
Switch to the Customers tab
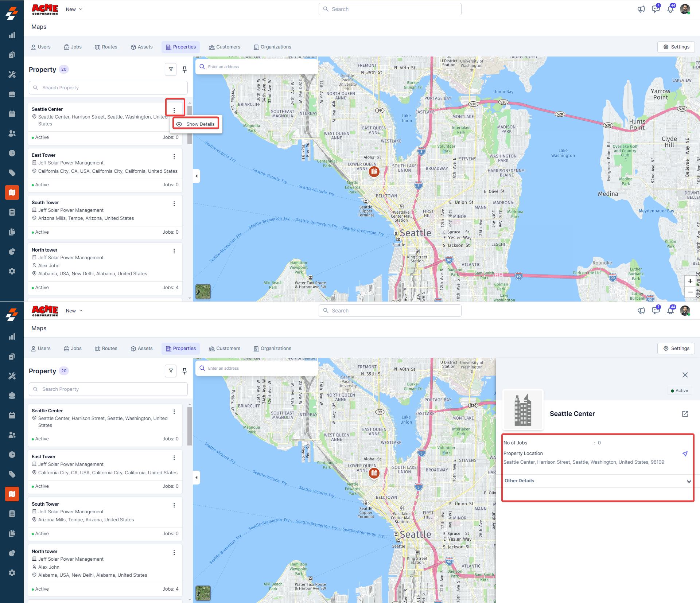coord(225,47)
